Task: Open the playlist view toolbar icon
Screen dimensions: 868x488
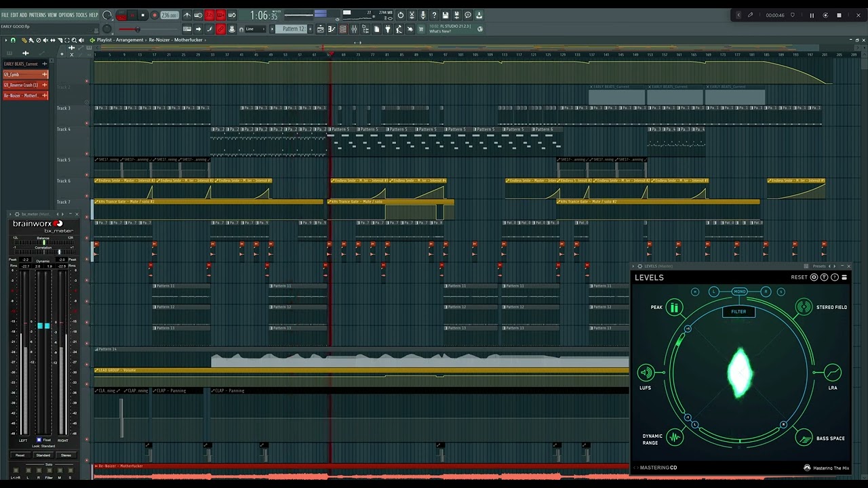Action: (x=321, y=29)
